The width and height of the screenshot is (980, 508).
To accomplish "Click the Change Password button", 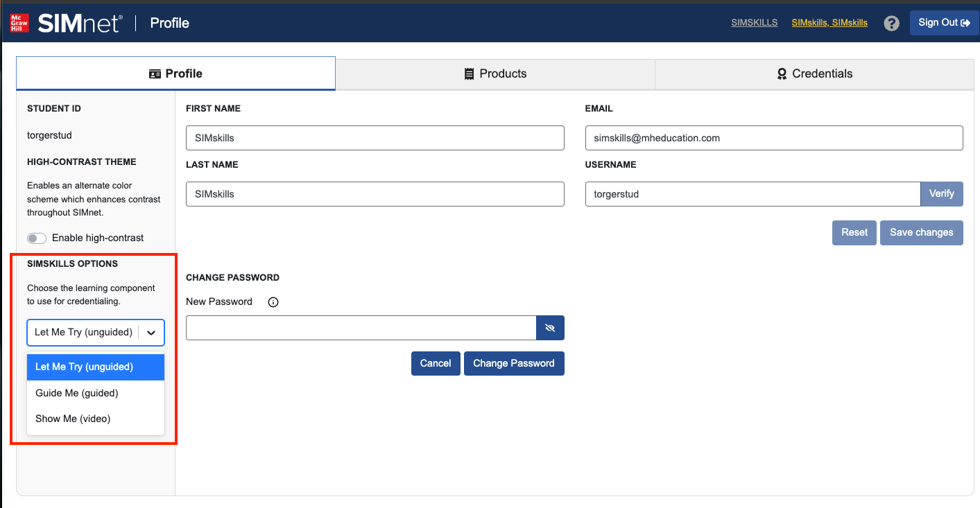I will point(513,363).
